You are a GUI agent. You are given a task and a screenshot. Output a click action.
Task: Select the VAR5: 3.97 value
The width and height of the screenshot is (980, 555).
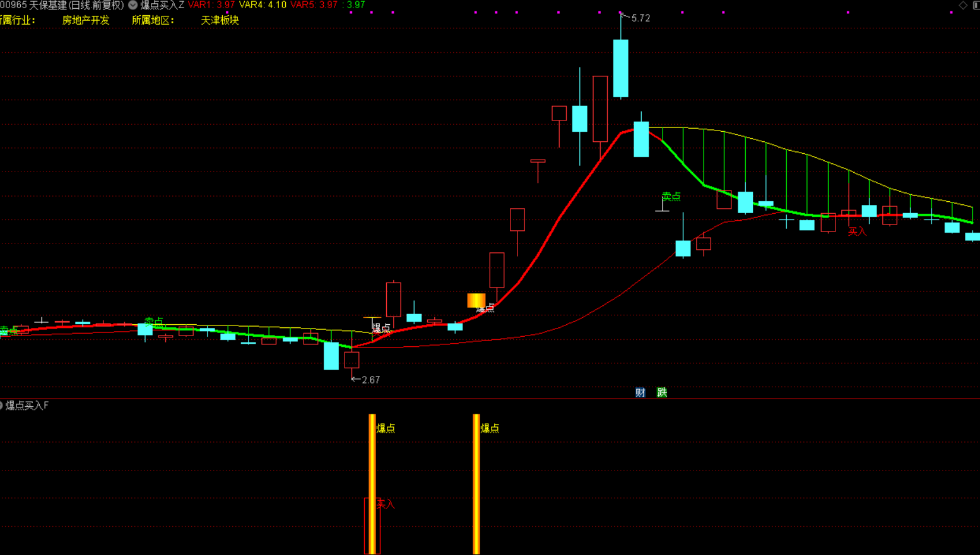click(x=314, y=5)
